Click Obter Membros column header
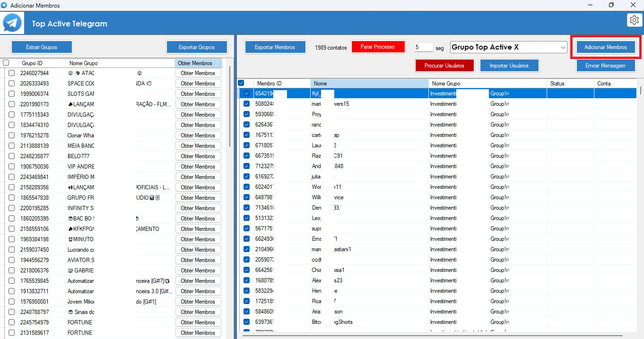644x339 pixels. coord(198,63)
